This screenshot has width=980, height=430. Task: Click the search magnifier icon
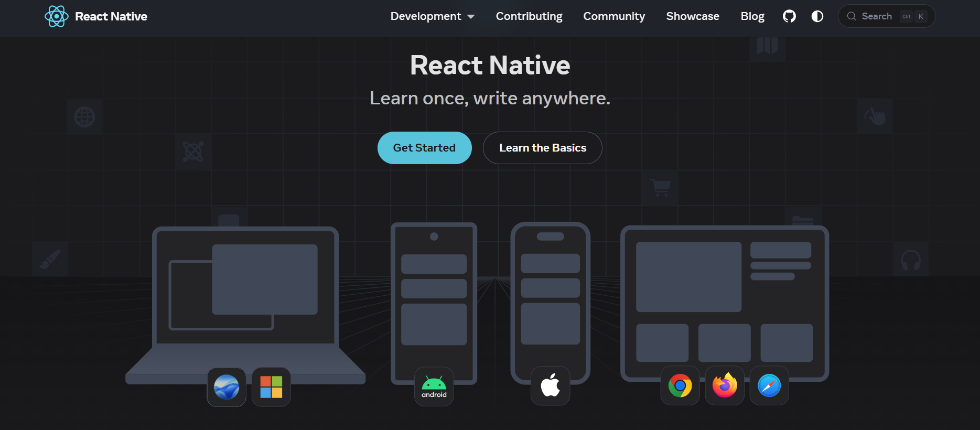(x=852, y=16)
